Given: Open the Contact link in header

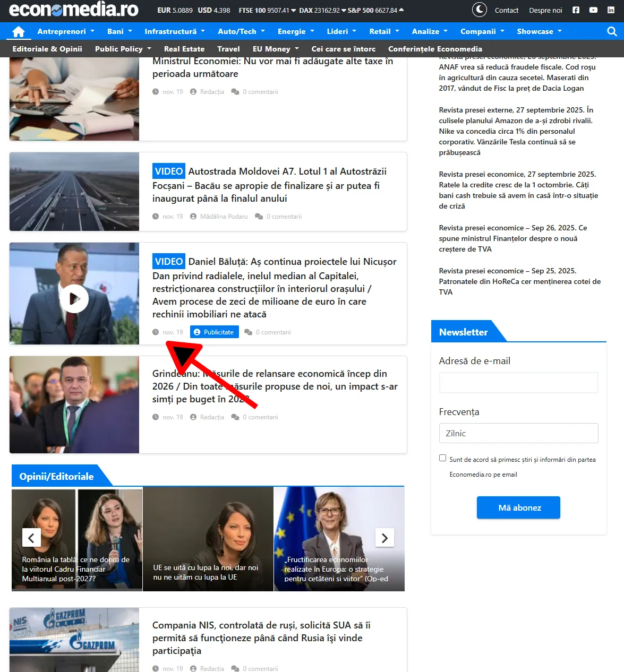Looking at the screenshot, I should tap(506, 10).
